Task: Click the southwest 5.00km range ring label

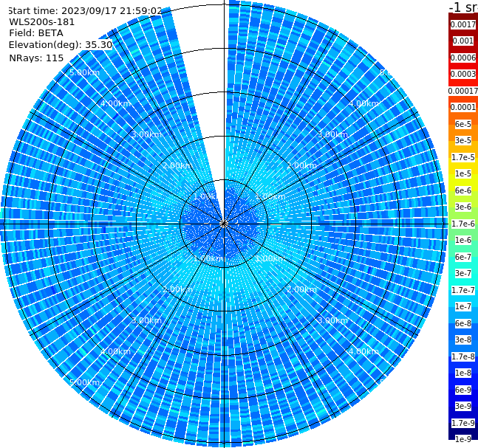Action: tap(84, 382)
